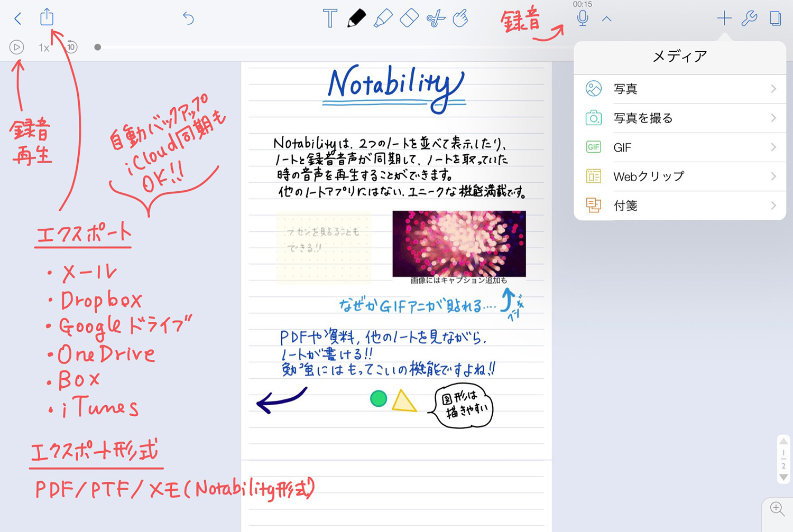Expand the 付箋 row chevron
The image size is (793, 532).
pyautogui.click(x=773, y=205)
